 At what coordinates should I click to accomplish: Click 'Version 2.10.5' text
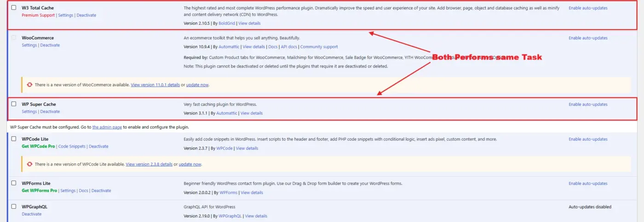coord(197,23)
